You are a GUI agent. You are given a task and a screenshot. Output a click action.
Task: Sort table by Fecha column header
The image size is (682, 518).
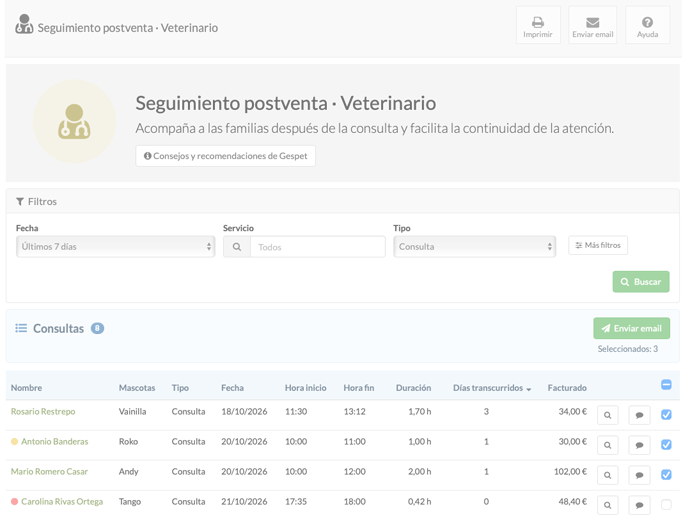click(x=232, y=388)
